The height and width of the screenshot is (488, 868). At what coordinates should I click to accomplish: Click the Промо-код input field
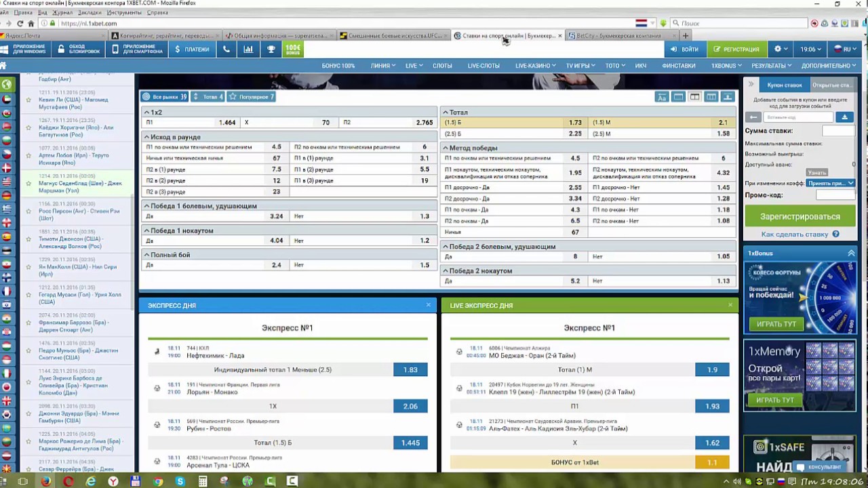834,195
